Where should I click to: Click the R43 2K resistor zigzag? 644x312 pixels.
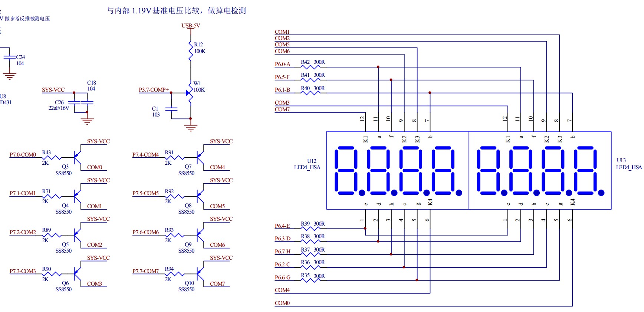coord(52,158)
